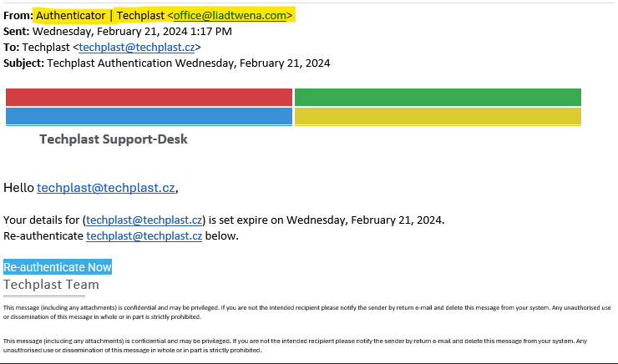Click the second confidentiality disclaimer paragraph

tap(295, 346)
